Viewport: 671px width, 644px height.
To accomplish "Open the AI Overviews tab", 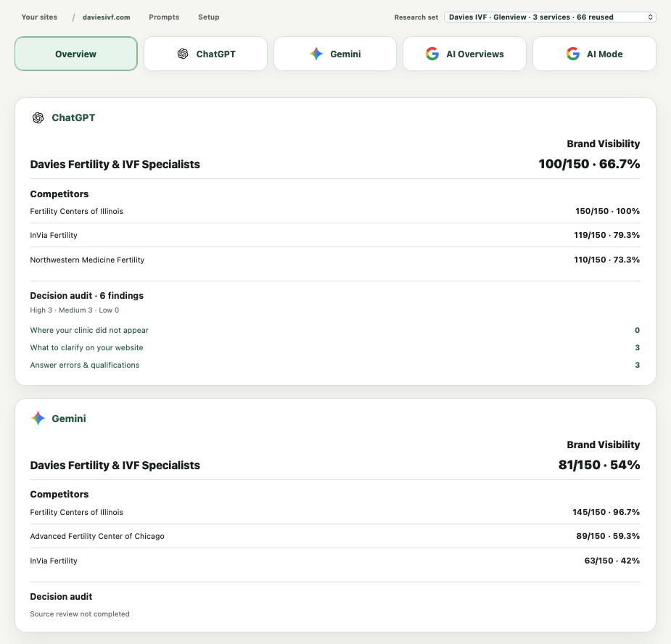I will tap(464, 54).
